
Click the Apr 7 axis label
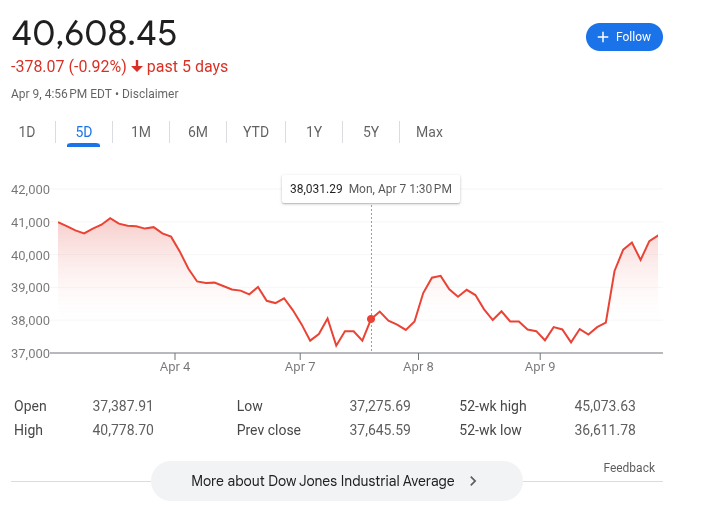(300, 367)
